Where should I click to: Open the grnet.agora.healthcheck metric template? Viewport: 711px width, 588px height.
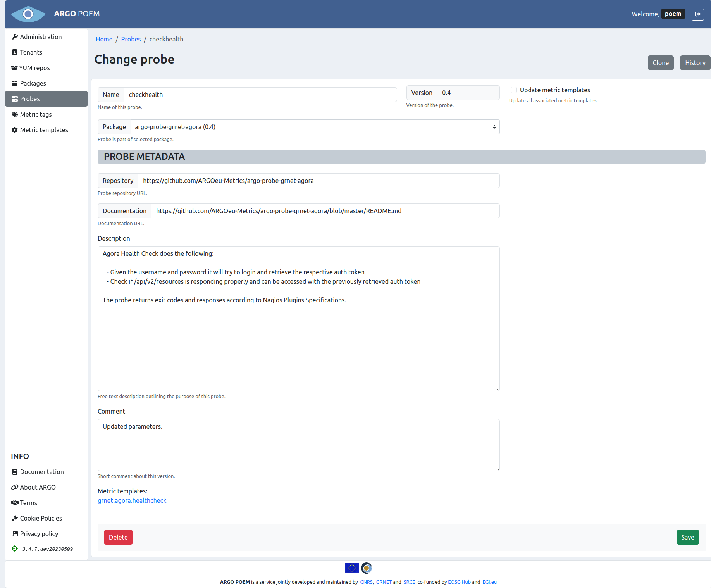point(132,500)
